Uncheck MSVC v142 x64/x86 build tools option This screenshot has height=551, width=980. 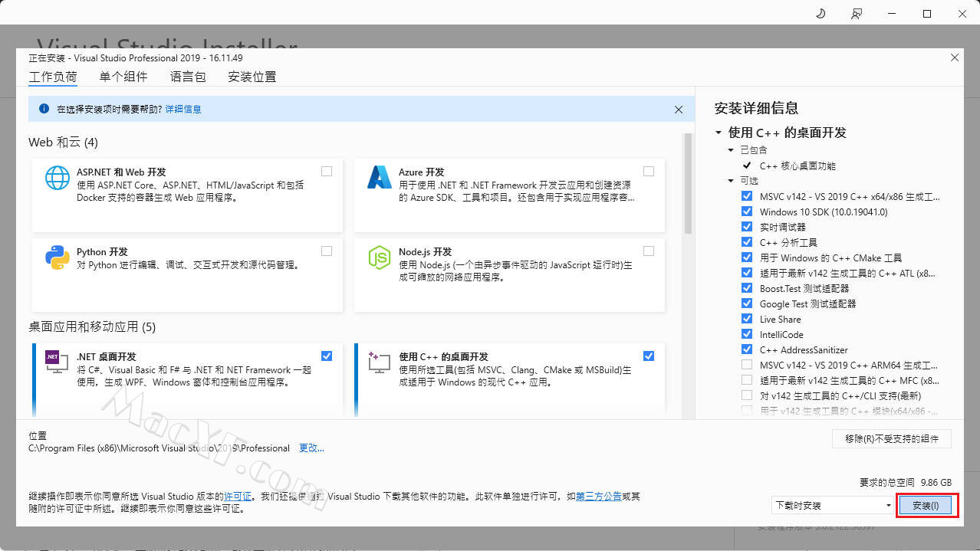(x=747, y=196)
